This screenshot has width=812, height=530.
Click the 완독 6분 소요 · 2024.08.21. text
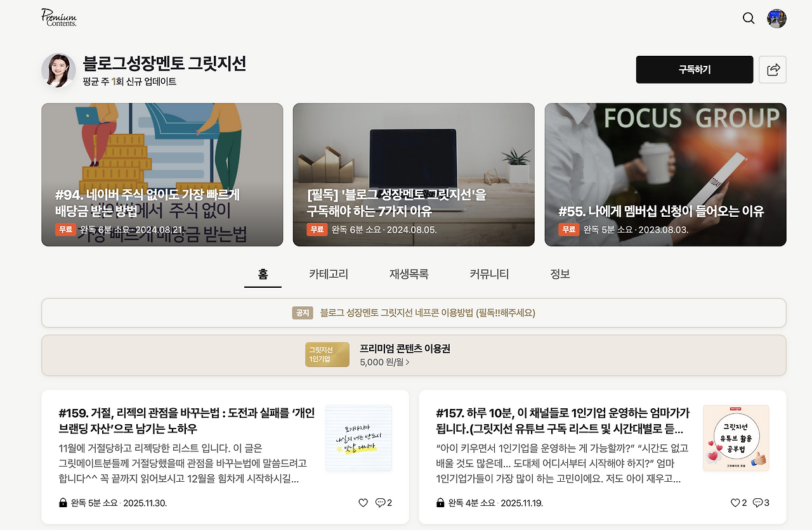133,229
